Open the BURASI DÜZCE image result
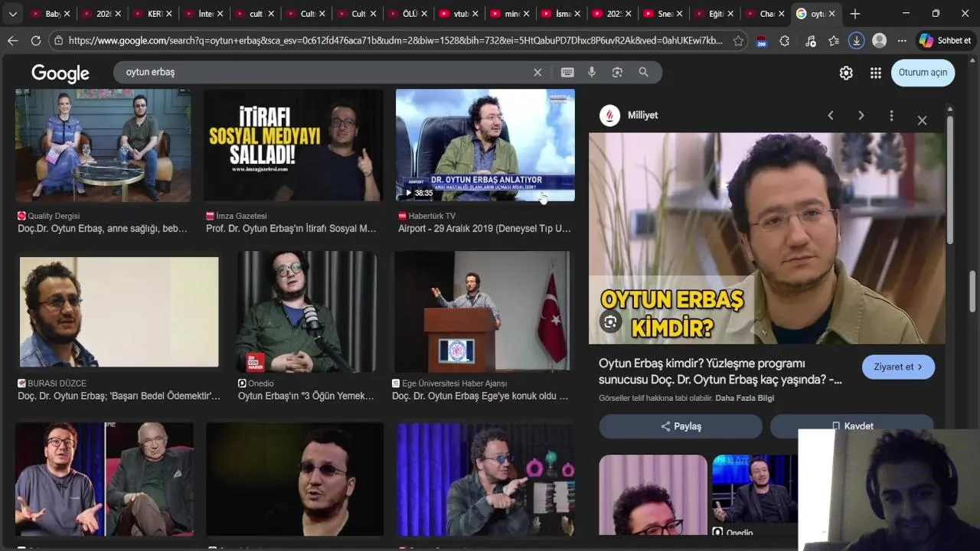This screenshot has width=980, height=551. pos(119,312)
